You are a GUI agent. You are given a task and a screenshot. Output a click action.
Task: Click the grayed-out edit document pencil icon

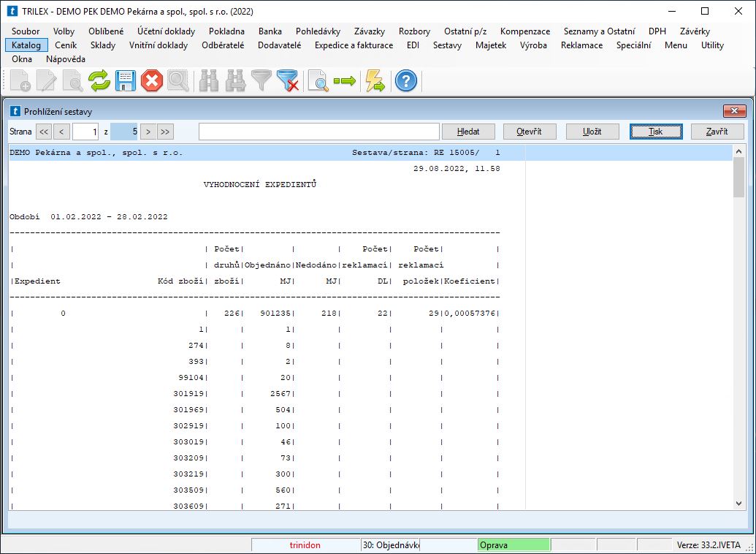pyautogui.click(x=47, y=80)
